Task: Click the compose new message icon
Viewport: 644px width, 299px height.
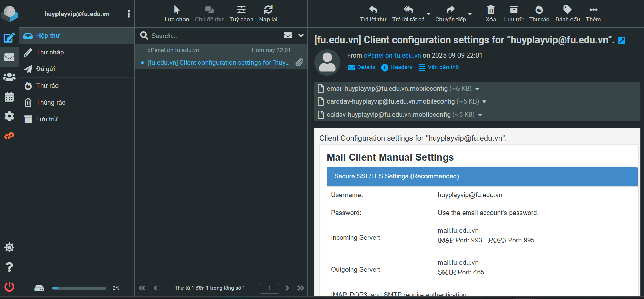Action: [x=9, y=37]
